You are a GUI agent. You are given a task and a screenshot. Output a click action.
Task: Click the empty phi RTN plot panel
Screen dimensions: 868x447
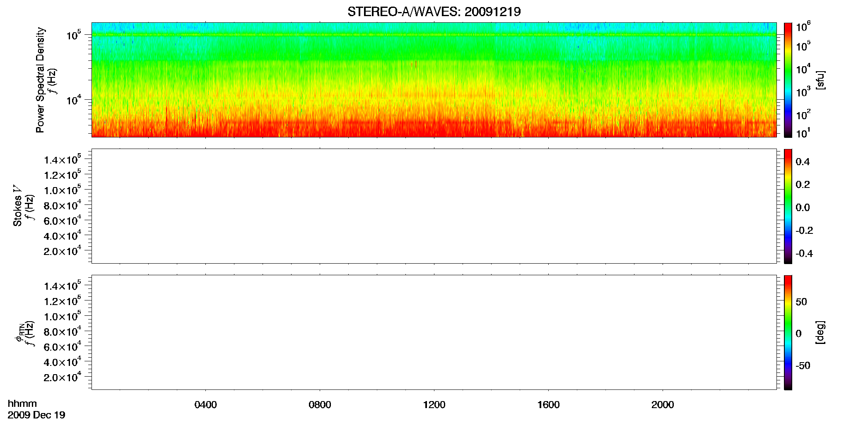[434, 332]
